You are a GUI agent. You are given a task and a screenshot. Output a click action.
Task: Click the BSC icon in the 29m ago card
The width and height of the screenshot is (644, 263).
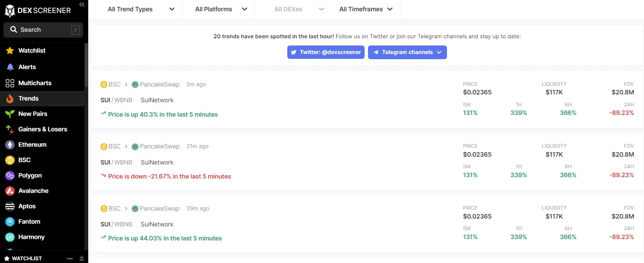[104, 209]
